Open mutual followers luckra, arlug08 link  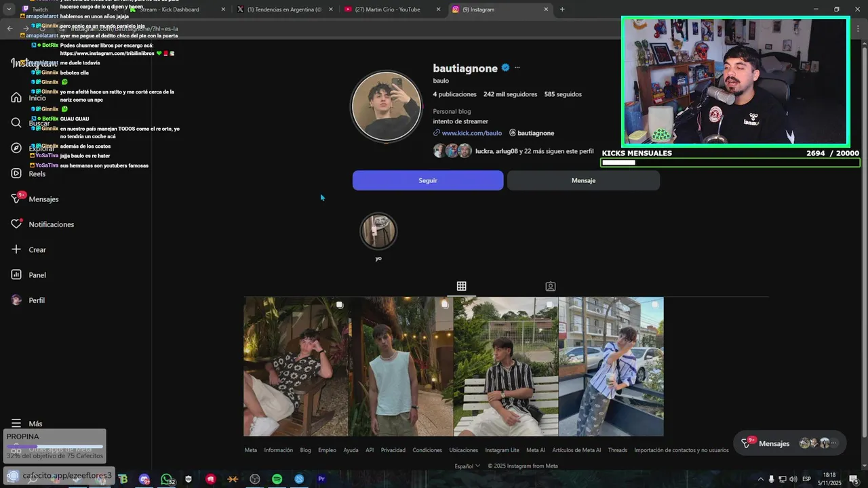pyautogui.click(x=513, y=151)
